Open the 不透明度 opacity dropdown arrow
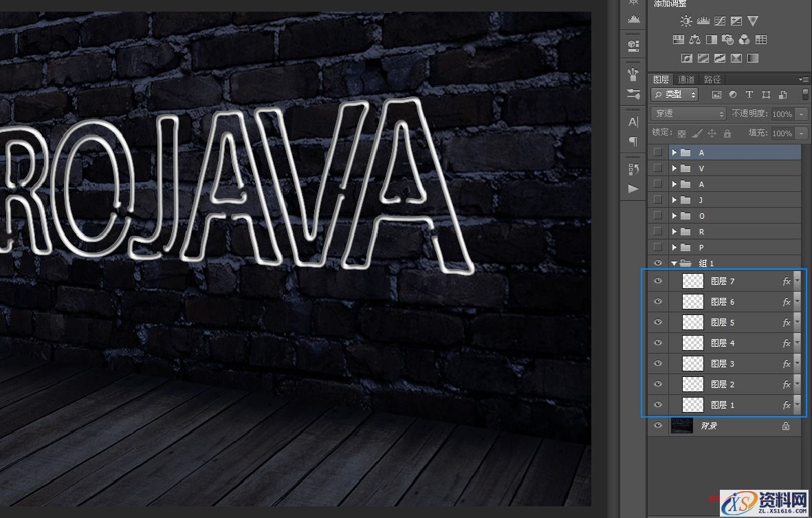This screenshot has height=518, width=812. click(801, 114)
